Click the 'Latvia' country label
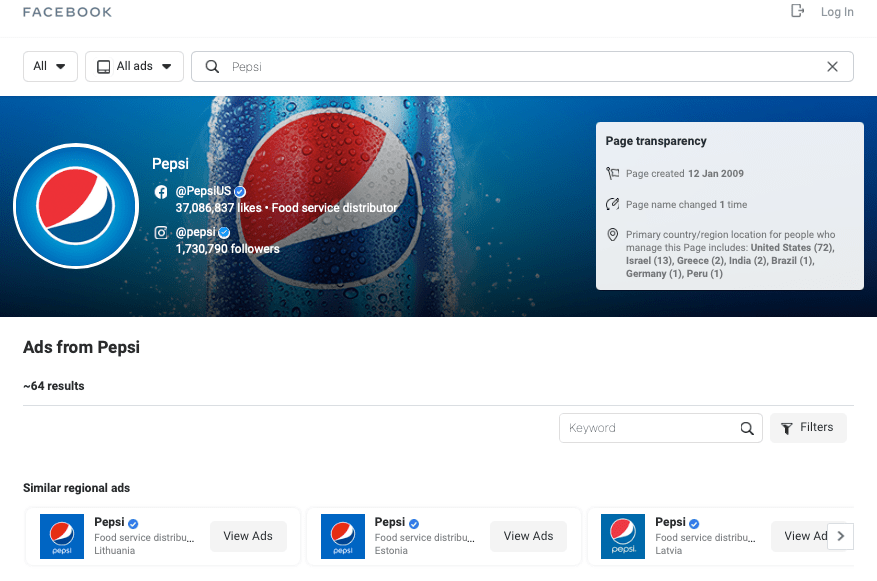This screenshot has width=877, height=581. (668, 550)
